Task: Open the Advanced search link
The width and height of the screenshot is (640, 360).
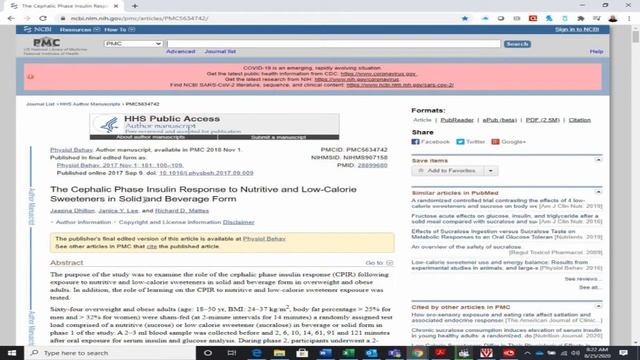Action: point(180,51)
